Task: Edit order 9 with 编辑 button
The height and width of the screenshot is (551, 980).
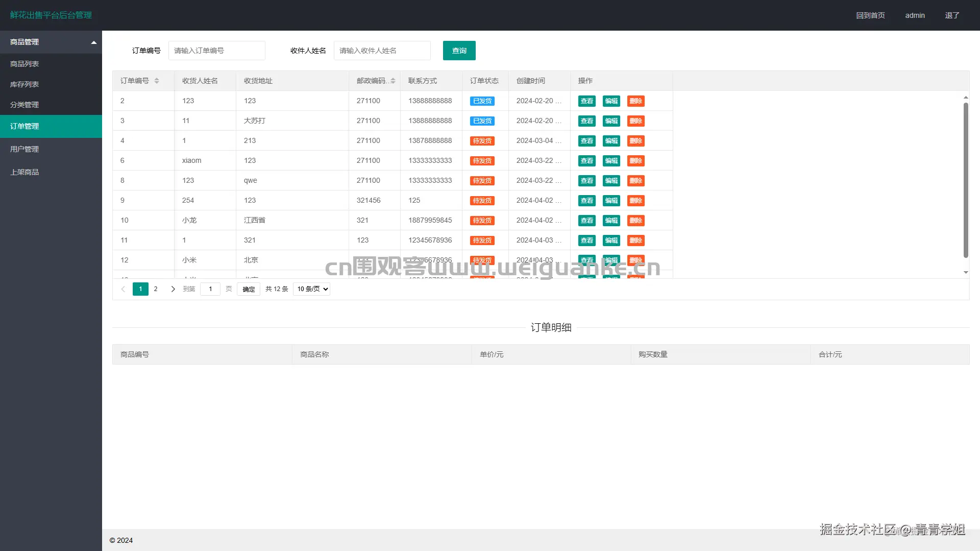Action: [611, 201]
